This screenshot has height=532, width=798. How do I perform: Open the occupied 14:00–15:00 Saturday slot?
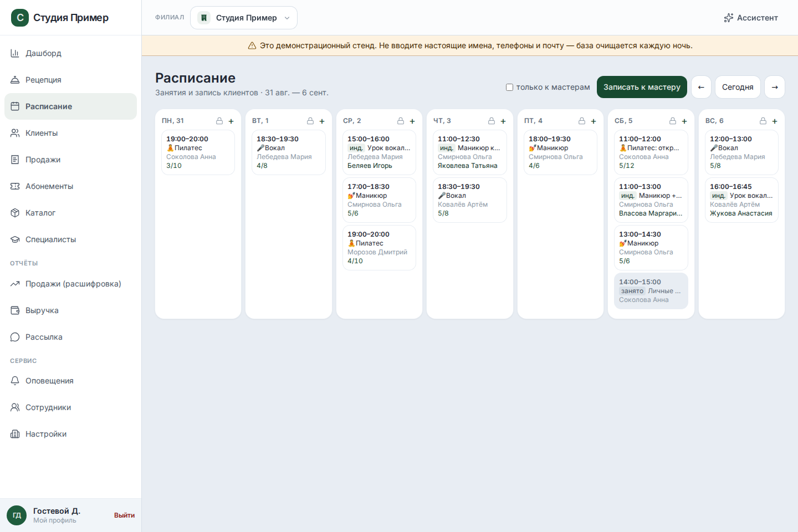[651, 291]
